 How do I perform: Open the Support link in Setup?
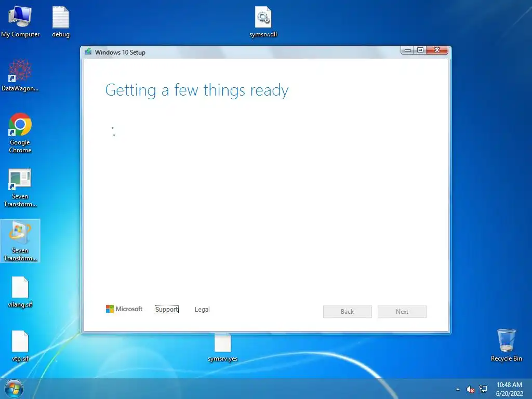(x=167, y=310)
